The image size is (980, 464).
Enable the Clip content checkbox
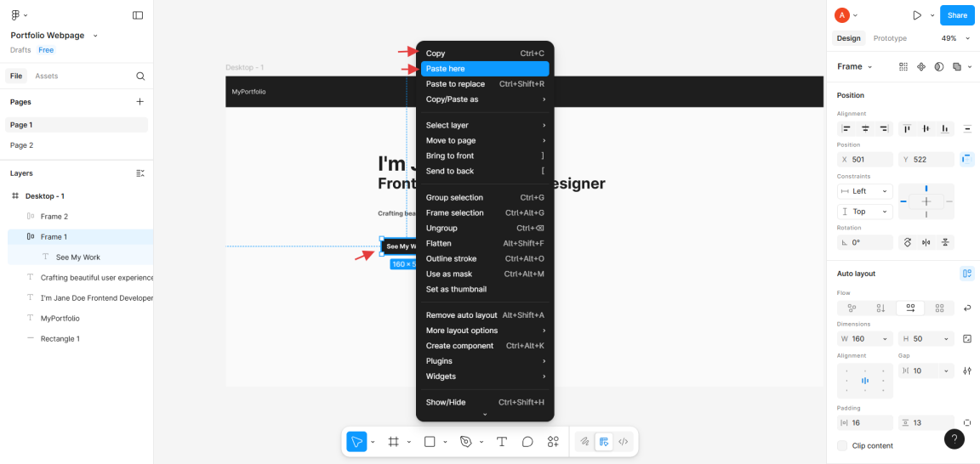tap(842, 445)
